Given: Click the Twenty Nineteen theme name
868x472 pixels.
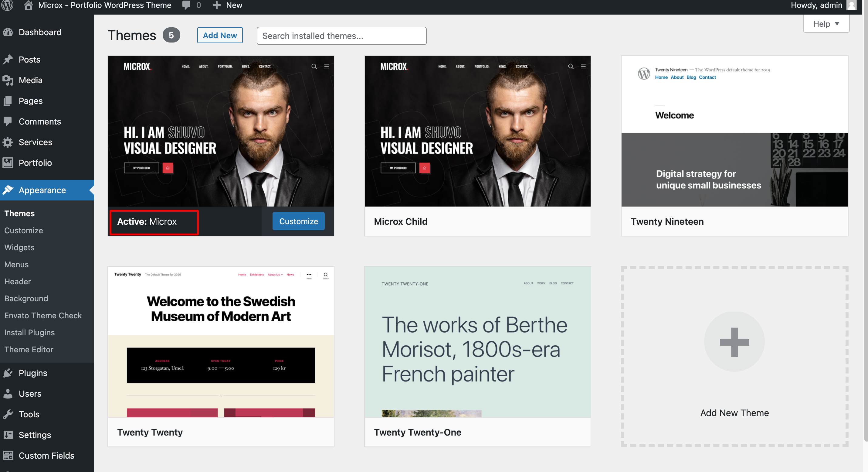Looking at the screenshot, I should point(667,221).
